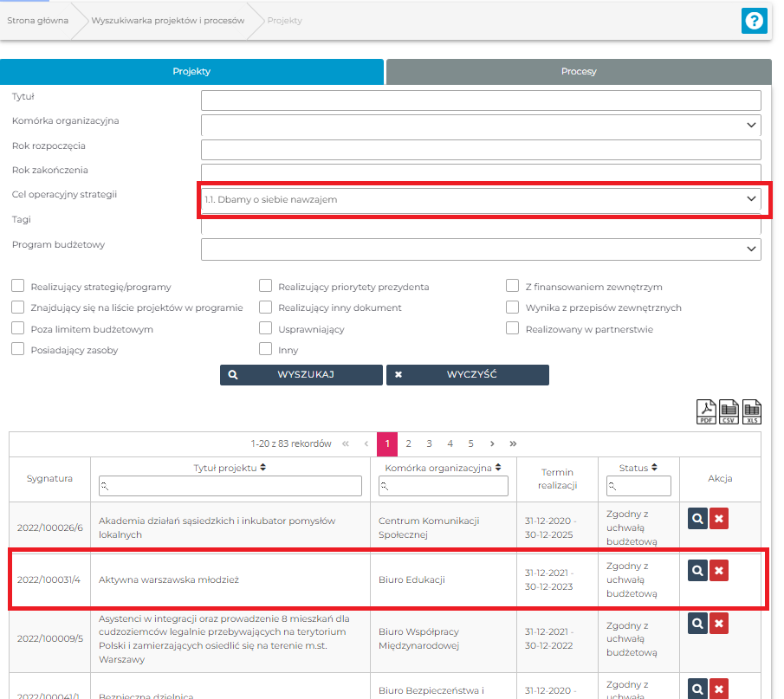This screenshot has width=784, height=699.
Task: Export results to XLS file
Action: [752, 411]
